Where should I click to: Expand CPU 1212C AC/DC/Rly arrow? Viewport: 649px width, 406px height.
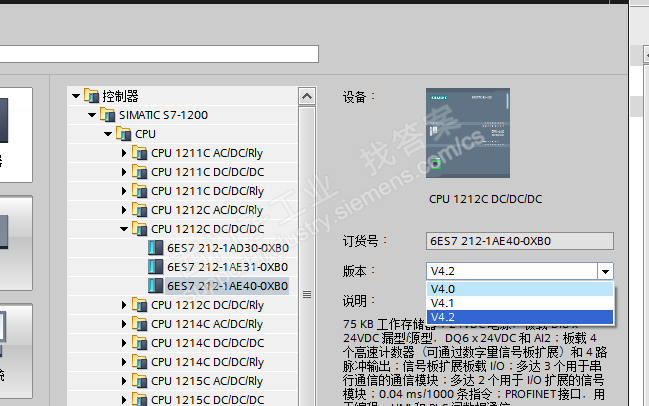point(124,210)
